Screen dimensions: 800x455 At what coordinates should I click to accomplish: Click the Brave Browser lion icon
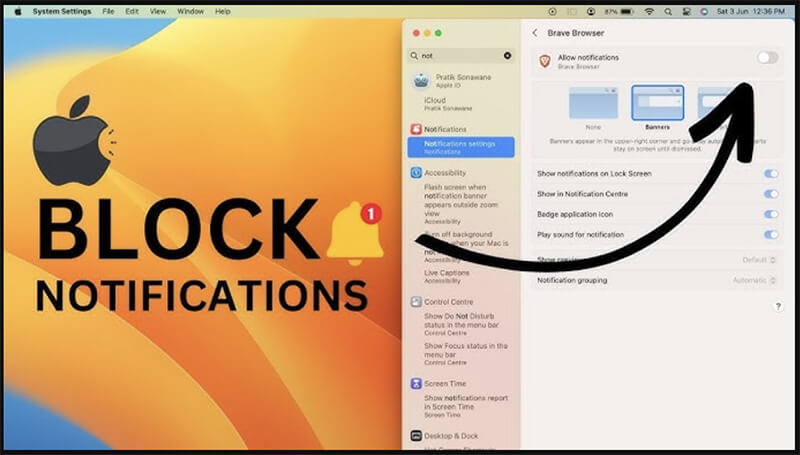pyautogui.click(x=545, y=61)
